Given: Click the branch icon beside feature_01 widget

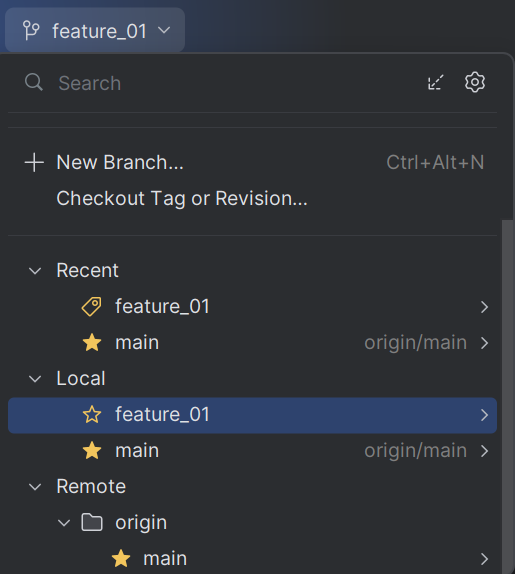Looking at the screenshot, I should [31, 30].
